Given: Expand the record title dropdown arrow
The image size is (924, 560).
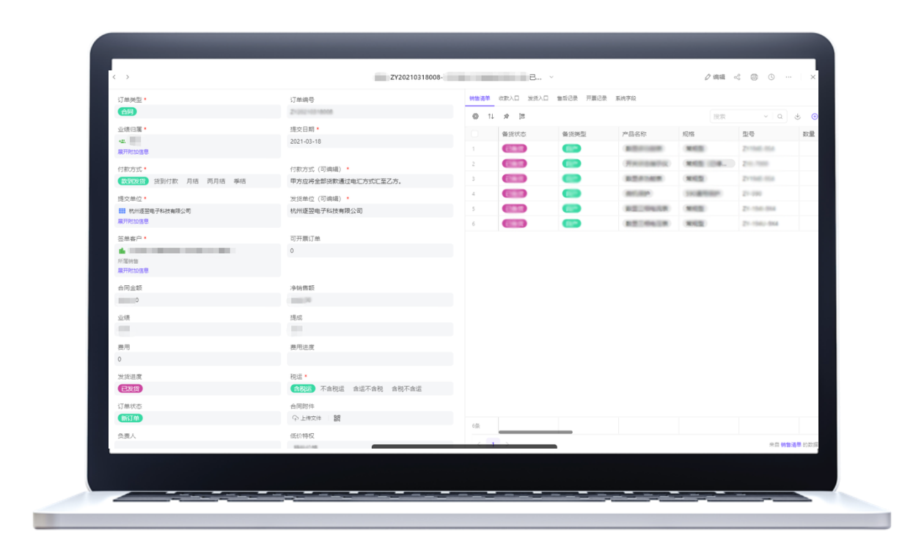Looking at the screenshot, I should [x=551, y=77].
